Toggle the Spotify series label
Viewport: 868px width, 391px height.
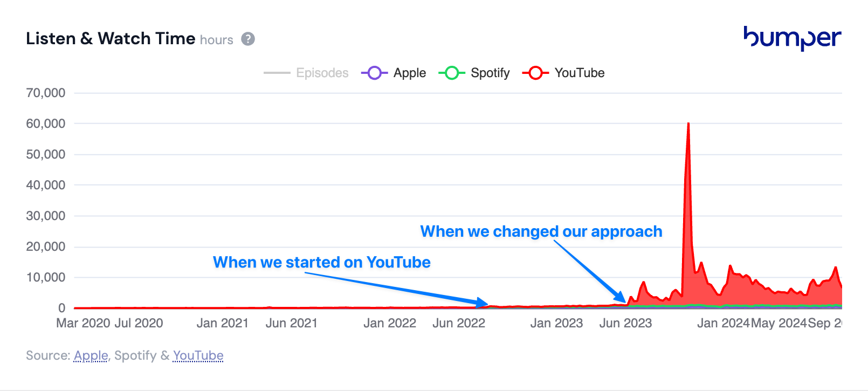click(490, 73)
